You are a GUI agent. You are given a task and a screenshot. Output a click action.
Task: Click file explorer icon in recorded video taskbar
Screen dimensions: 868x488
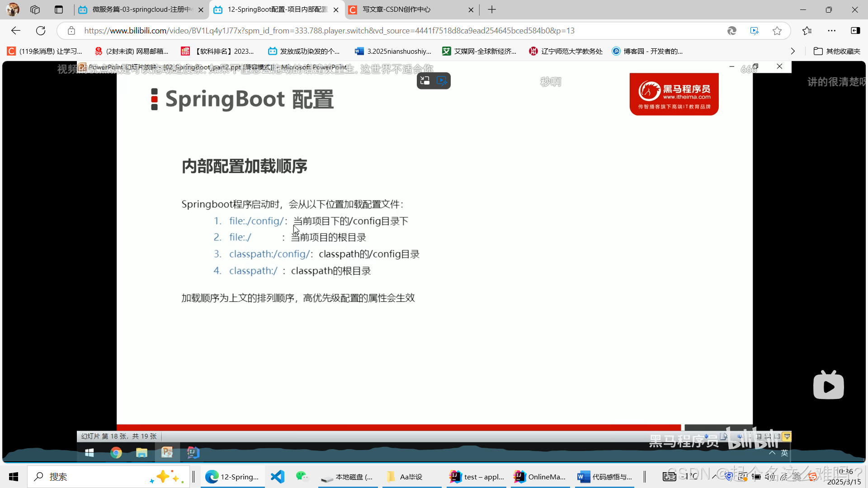[x=142, y=452]
